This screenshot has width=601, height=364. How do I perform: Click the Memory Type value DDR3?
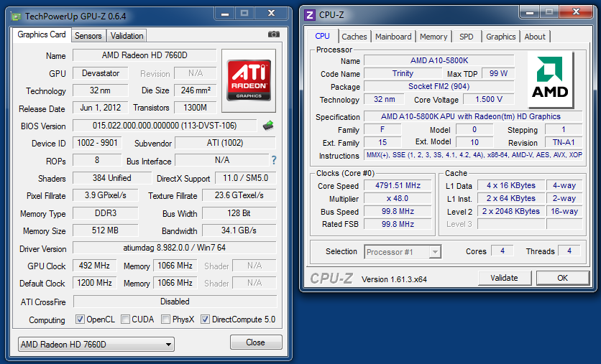[x=105, y=213]
